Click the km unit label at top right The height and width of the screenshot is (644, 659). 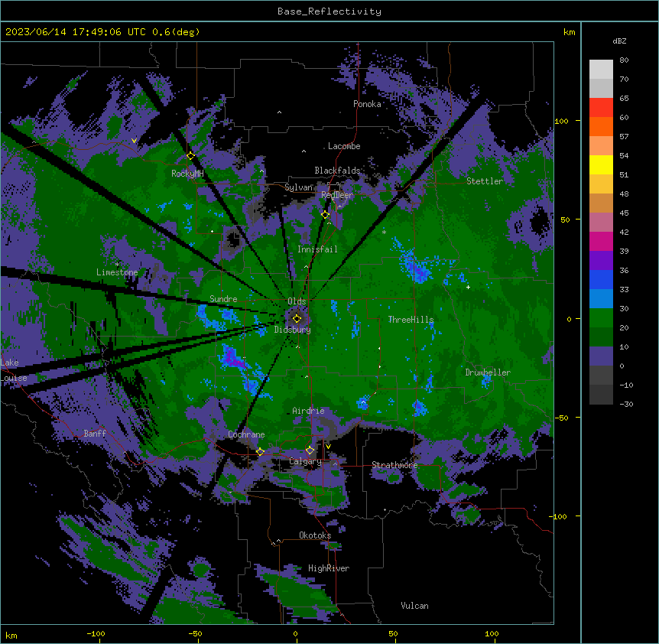(x=569, y=32)
